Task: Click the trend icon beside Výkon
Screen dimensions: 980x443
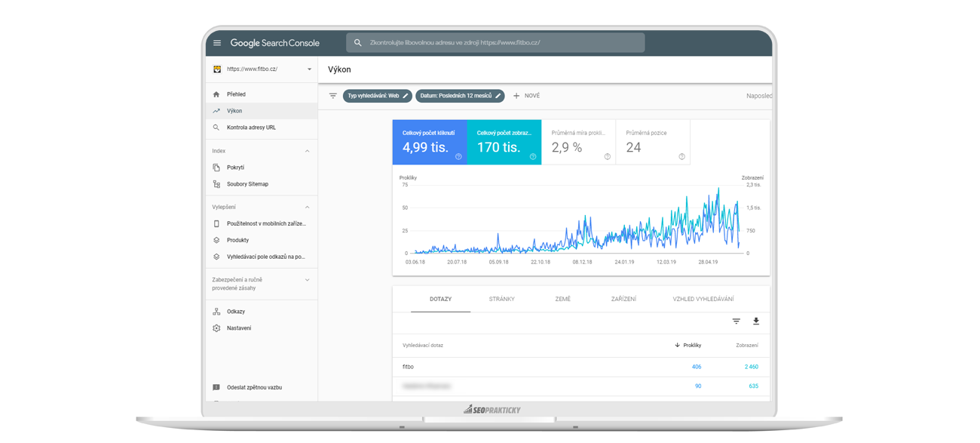Action: [x=216, y=111]
